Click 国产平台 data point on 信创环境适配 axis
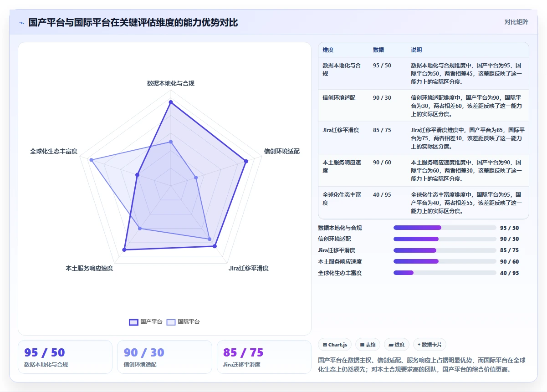547x392 pixels. click(246, 161)
